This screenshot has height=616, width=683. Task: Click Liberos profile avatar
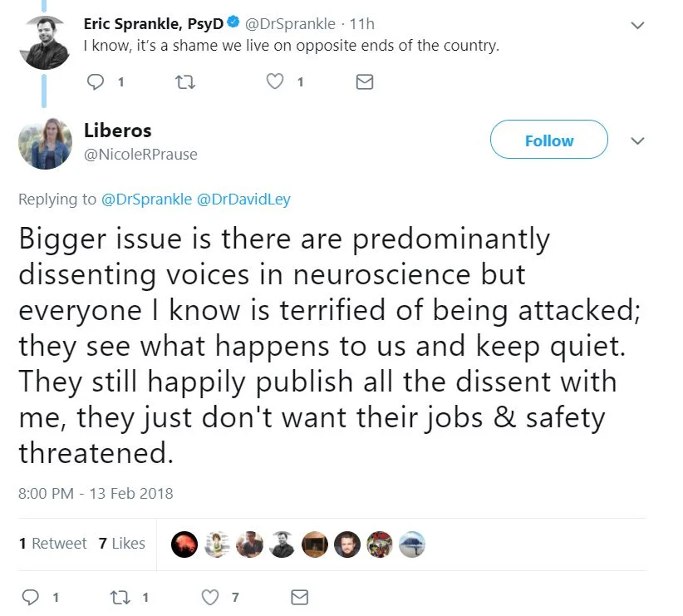[45, 143]
